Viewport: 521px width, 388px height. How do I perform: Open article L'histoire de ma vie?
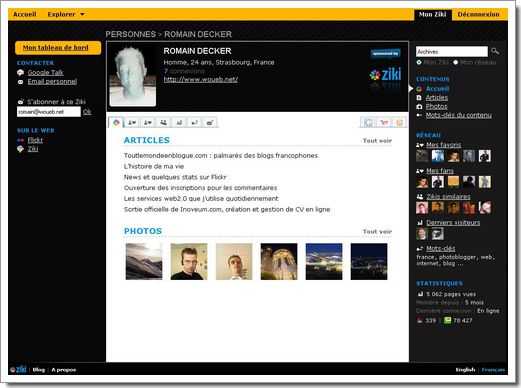click(154, 166)
